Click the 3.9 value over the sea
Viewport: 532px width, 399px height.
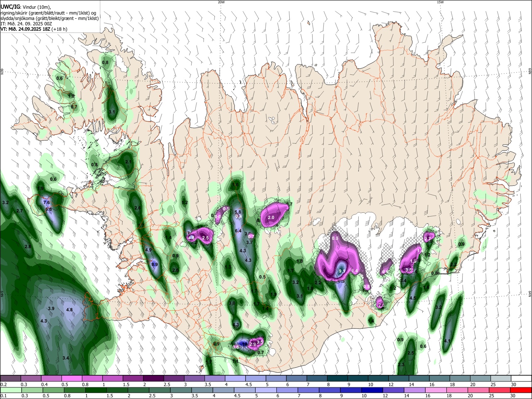[51, 308]
